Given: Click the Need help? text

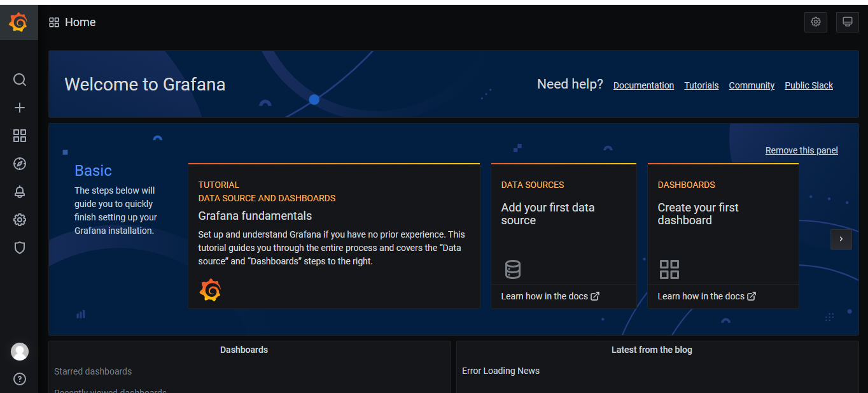Looking at the screenshot, I should (570, 84).
